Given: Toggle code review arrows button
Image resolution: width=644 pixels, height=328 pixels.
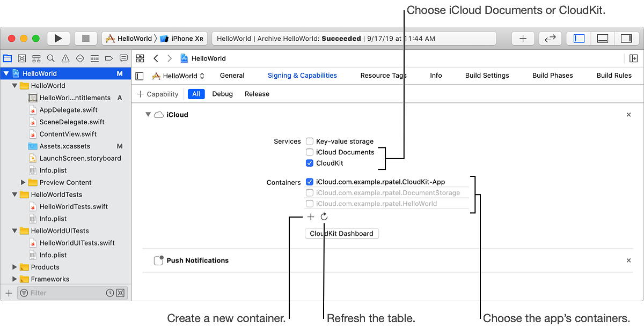Looking at the screenshot, I should [550, 39].
